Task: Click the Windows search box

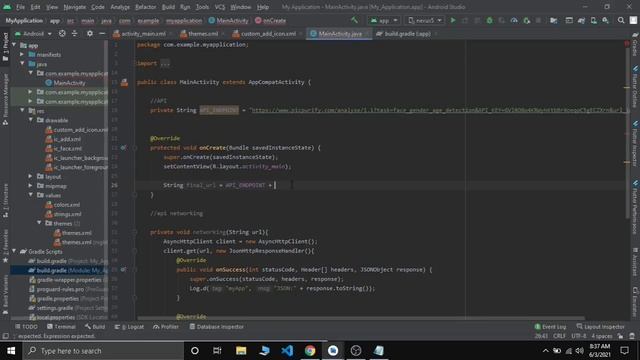Action: 104,351
